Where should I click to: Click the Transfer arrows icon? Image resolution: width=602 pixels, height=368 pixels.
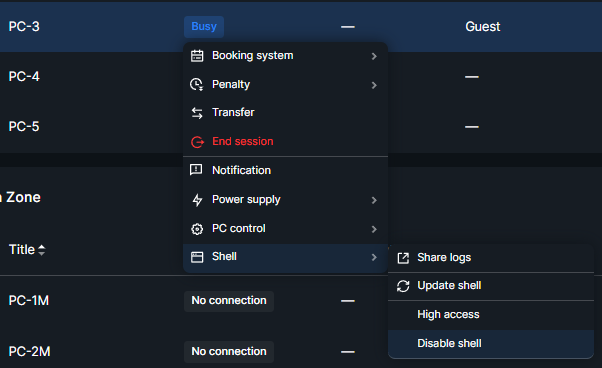pyautogui.click(x=197, y=113)
